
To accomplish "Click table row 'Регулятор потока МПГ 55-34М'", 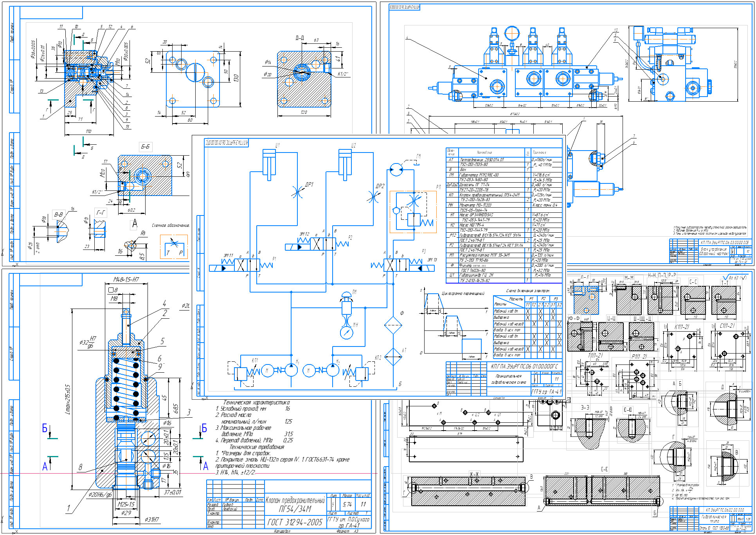I will click(x=504, y=255).
